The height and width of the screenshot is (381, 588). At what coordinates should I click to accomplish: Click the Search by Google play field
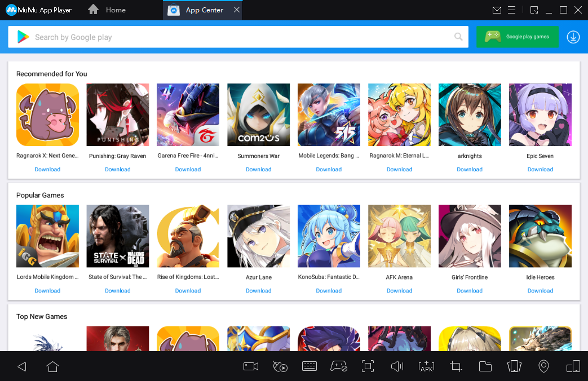[238, 37]
